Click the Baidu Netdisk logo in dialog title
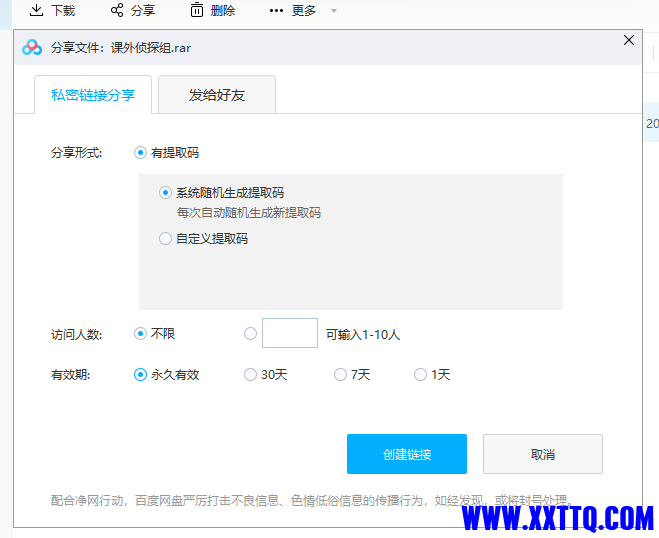659x538 pixels. pyautogui.click(x=32, y=47)
